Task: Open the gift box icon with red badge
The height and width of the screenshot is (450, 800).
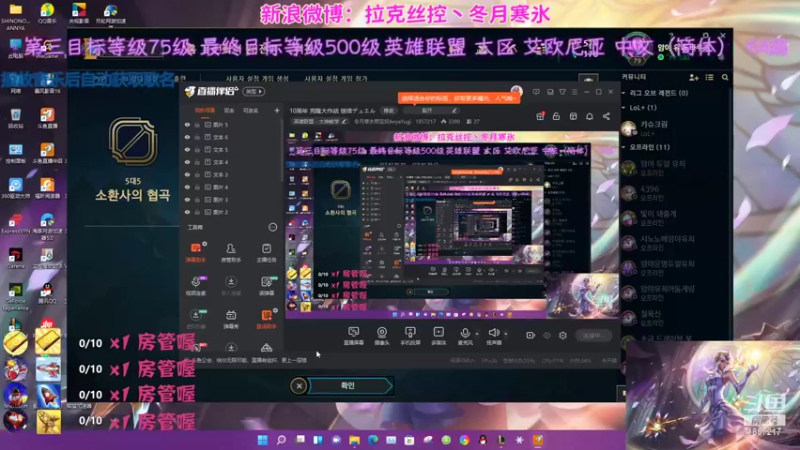Action: pyautogui.click(x=540, y=116)
